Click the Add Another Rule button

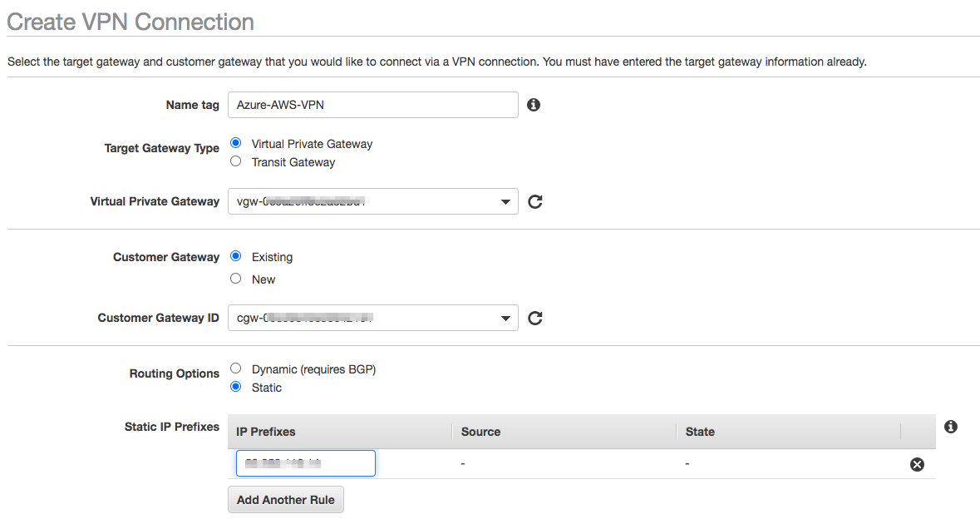(285, 499)
